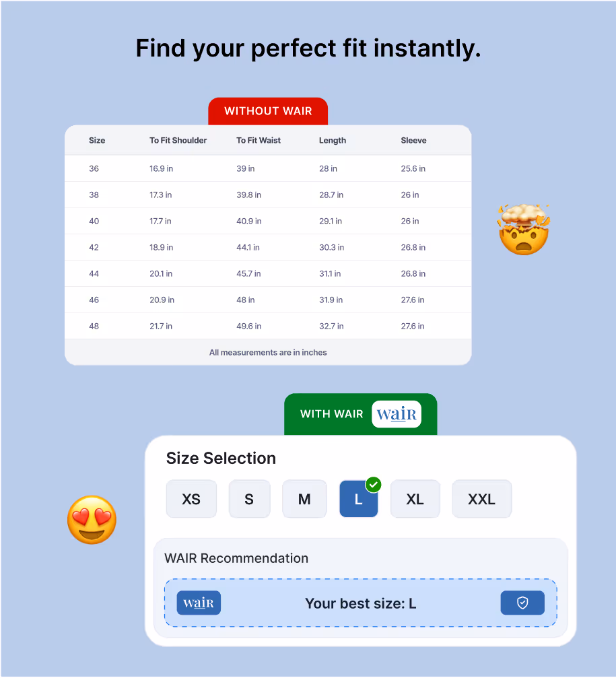Click the WAIR badge in the recommendation bar
This screenshot has height=678, width=616.
(199, 603)
